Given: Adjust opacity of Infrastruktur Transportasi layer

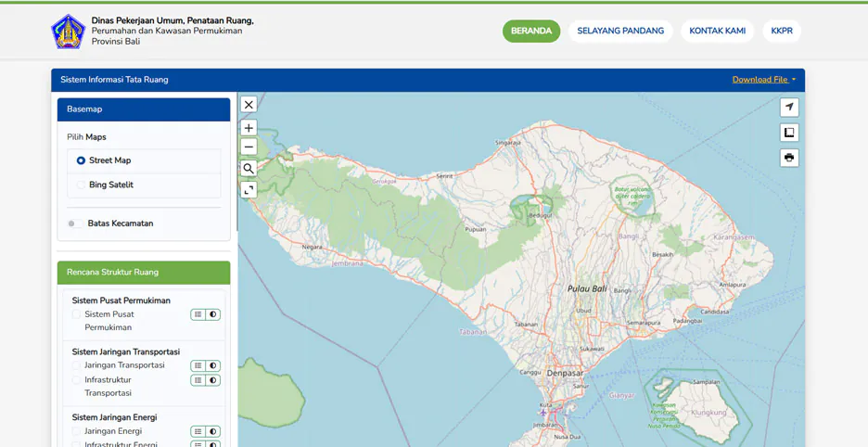Looking at the screenshot, I should (x=213, y=380).
